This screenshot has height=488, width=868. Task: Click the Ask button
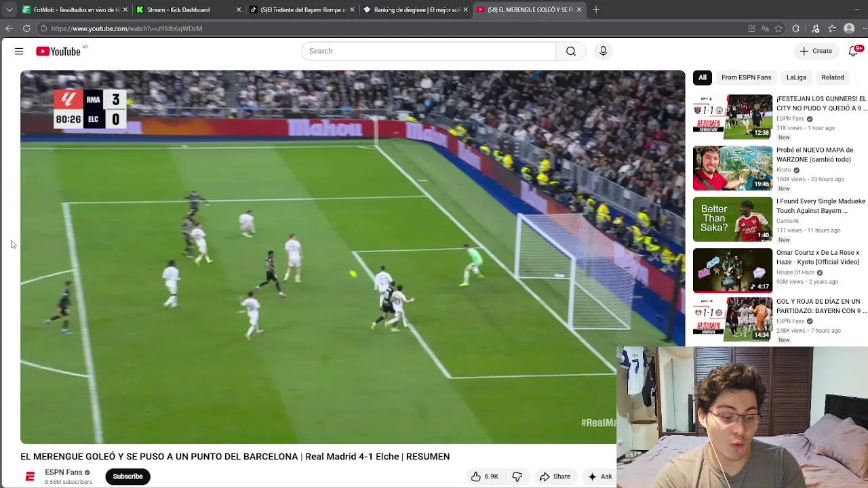tap(600, 476)
